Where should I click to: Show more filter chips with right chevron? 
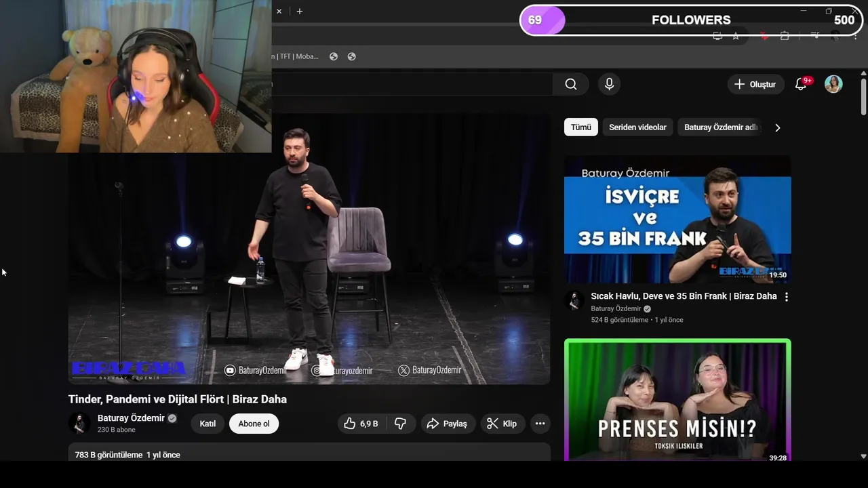[x=778, y=127]
